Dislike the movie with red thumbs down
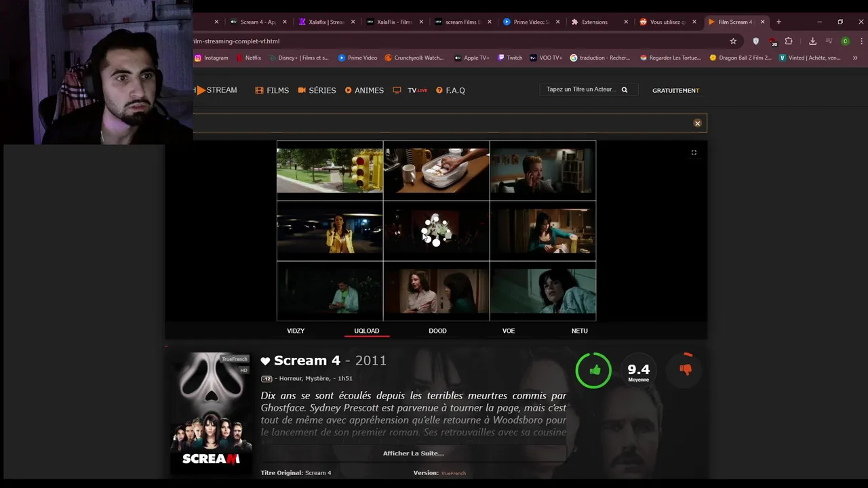The image size is (868, 488). [x=686, y=369]
